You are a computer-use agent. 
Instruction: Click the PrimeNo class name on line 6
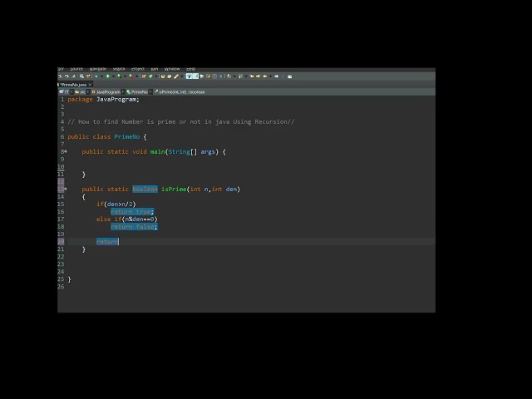tap(127, 136)
